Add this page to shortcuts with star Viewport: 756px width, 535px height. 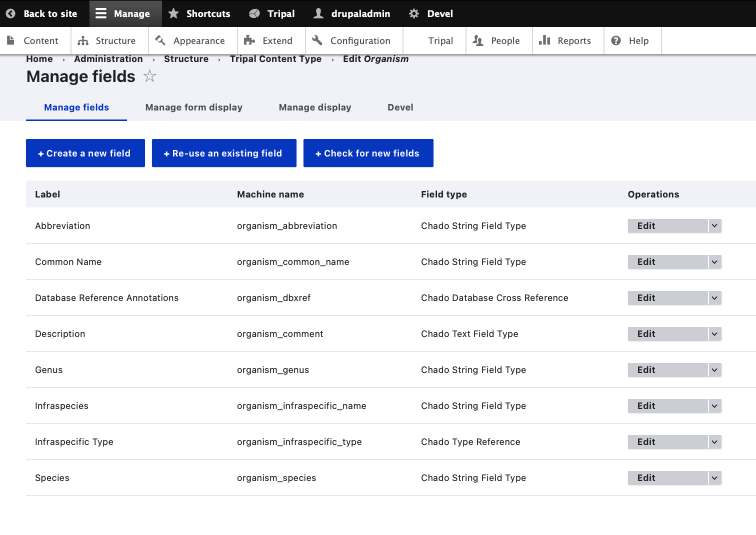(149, 76)
